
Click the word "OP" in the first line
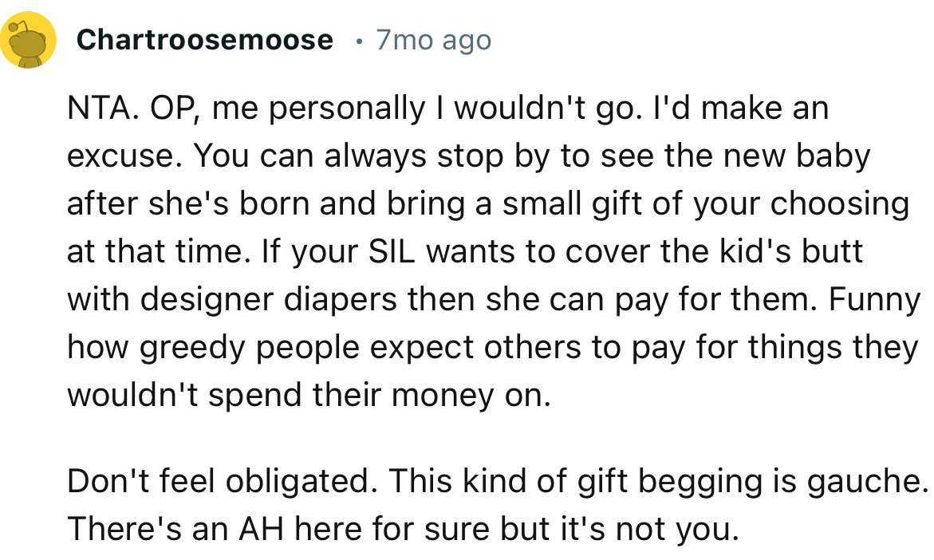166,108
